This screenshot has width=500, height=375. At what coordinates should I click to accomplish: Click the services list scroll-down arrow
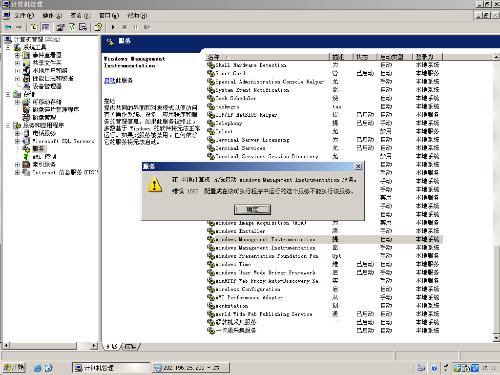point(496,338)
